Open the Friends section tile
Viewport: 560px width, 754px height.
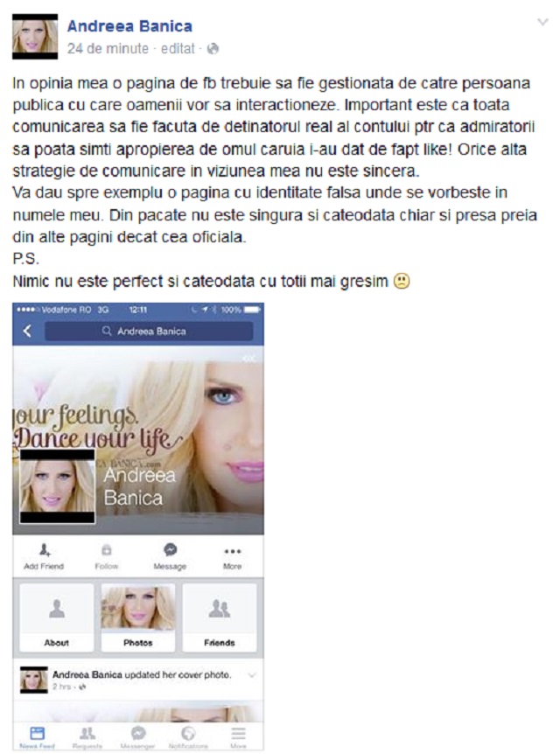(x=220, y=618)
